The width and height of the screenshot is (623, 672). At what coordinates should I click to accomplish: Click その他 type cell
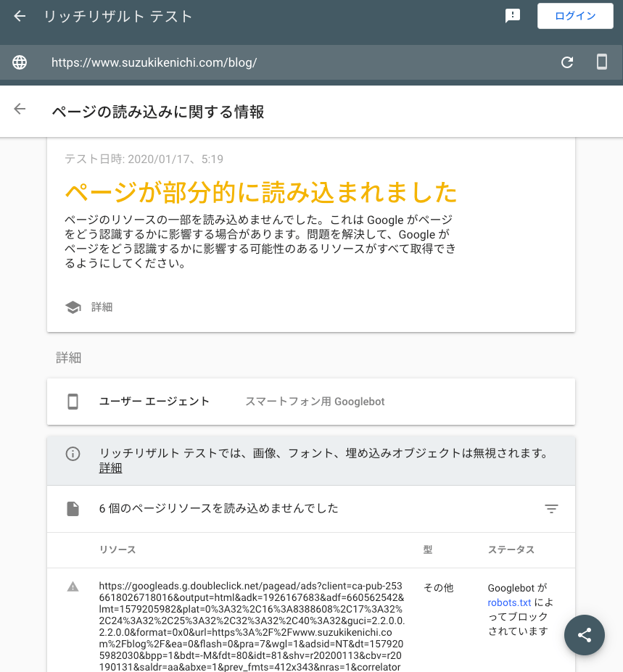pyautogui.click(x=438, y=588)
